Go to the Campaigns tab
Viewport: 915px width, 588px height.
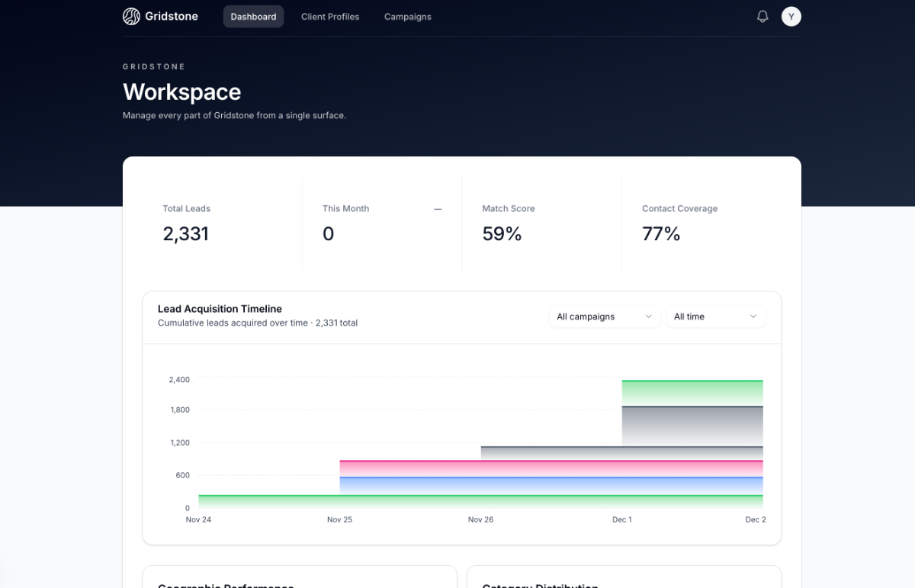(407, 17)
